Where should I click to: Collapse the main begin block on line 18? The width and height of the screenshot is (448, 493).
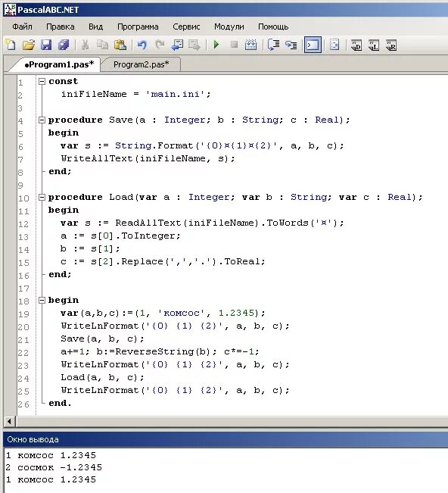click(x=42, y=300)
